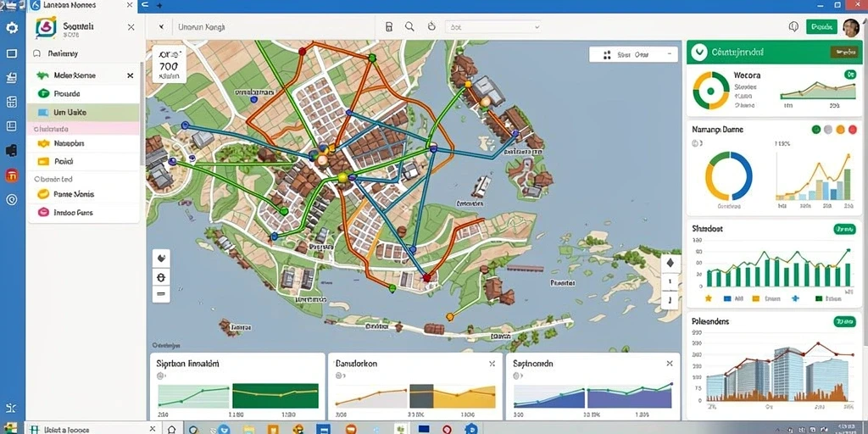Screen dimensions: 868x434
Task: Select the green dot in Namango Dame panel
Action: [816, 130]
